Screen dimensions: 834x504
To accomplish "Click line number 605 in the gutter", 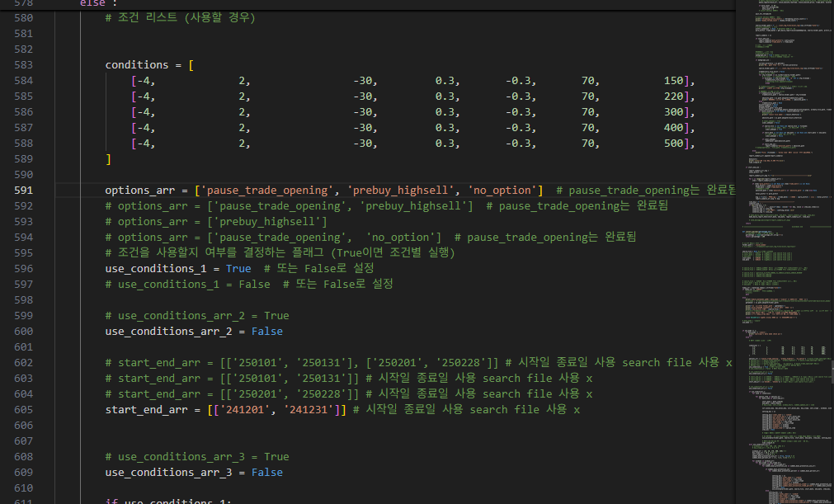I will tap(23, 410).
